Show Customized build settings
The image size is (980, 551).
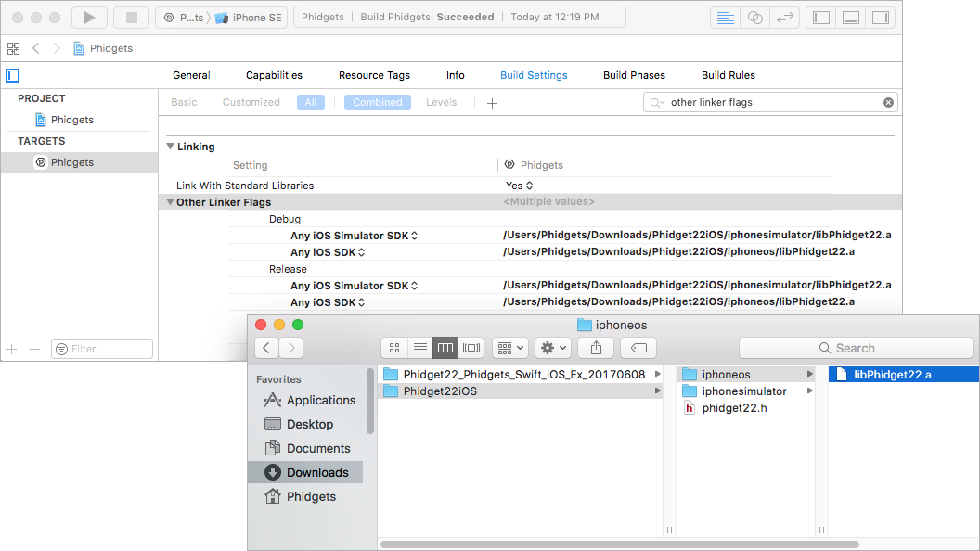pos(251,102)
